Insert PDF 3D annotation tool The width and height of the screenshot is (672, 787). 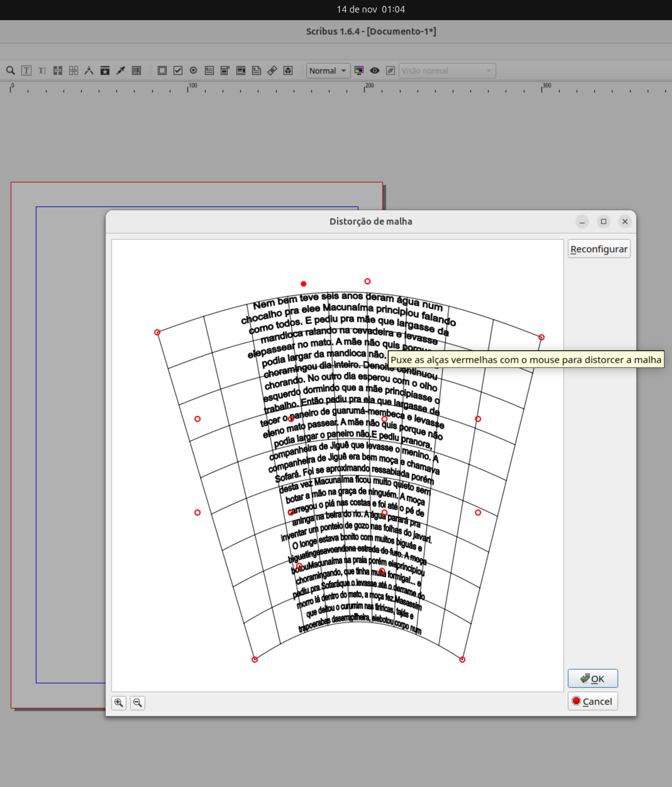click(x=288, y=70)
